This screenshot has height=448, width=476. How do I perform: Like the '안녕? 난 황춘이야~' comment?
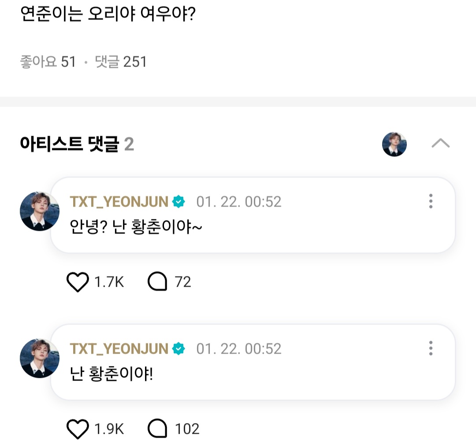point(78,282)
